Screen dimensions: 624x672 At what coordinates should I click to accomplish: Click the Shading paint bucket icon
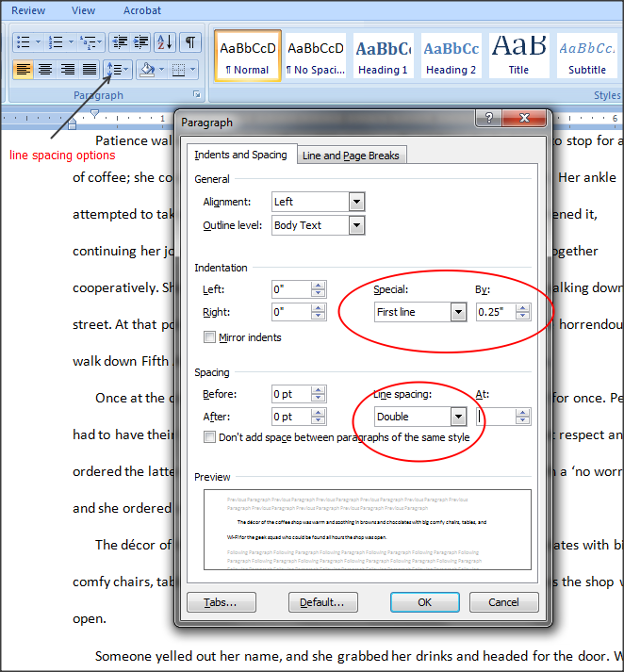[x=146, y=70]
